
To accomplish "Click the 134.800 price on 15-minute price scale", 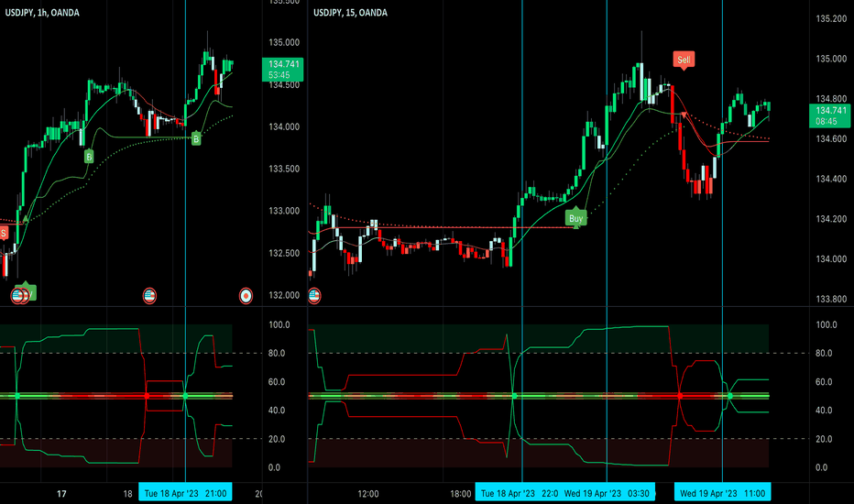I will [831, 99].
